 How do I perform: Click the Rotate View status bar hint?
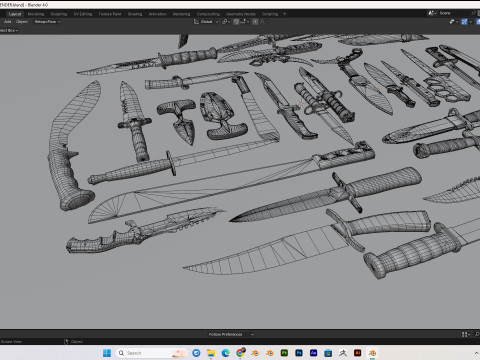coord(11,342)
